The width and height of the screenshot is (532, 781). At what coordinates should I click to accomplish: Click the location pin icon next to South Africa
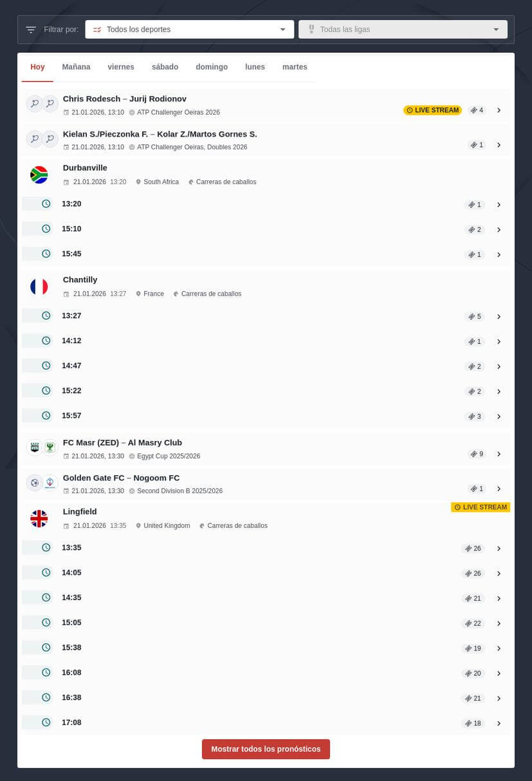[138, 182]
